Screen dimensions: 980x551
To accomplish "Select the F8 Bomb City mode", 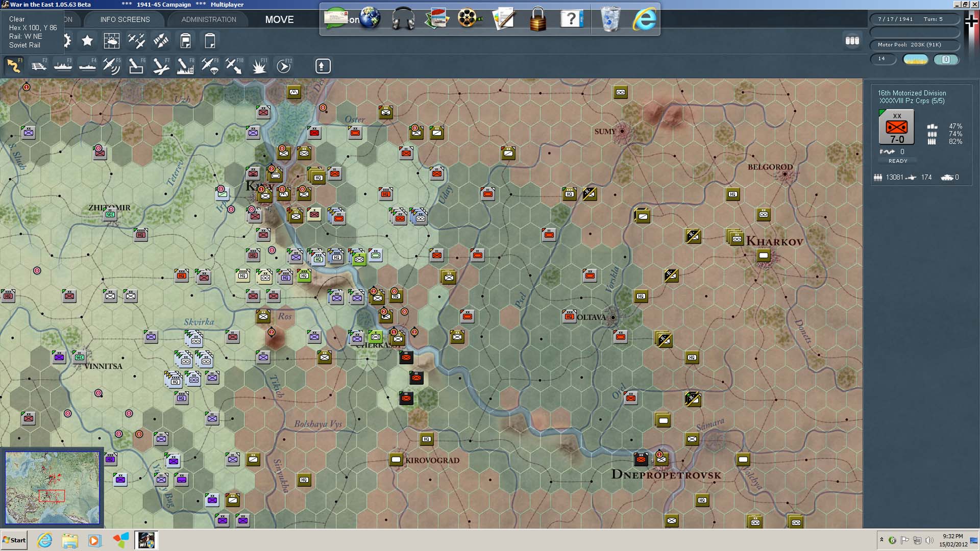I will tap(185, 66).
